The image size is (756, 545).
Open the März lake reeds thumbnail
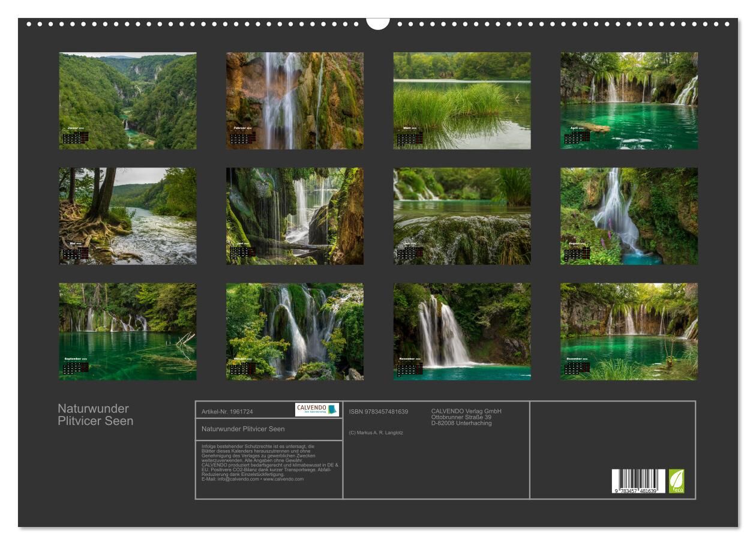click(462, 100)
